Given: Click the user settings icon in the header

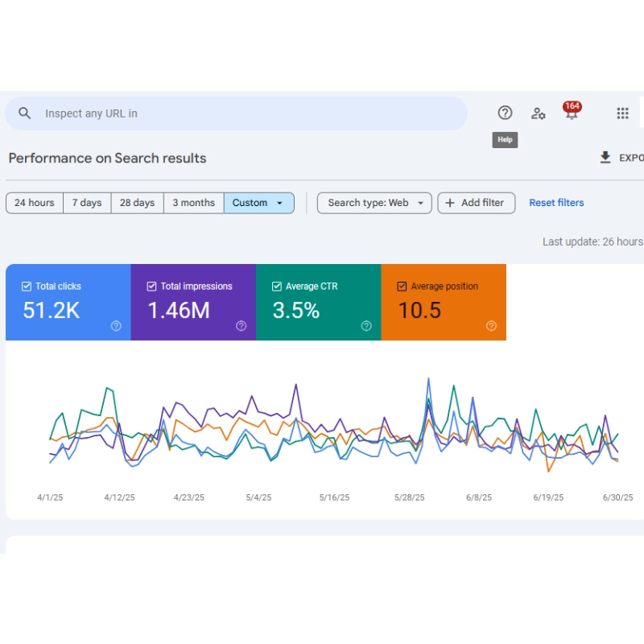Looking at the screenshot, I should click(538, 114).
